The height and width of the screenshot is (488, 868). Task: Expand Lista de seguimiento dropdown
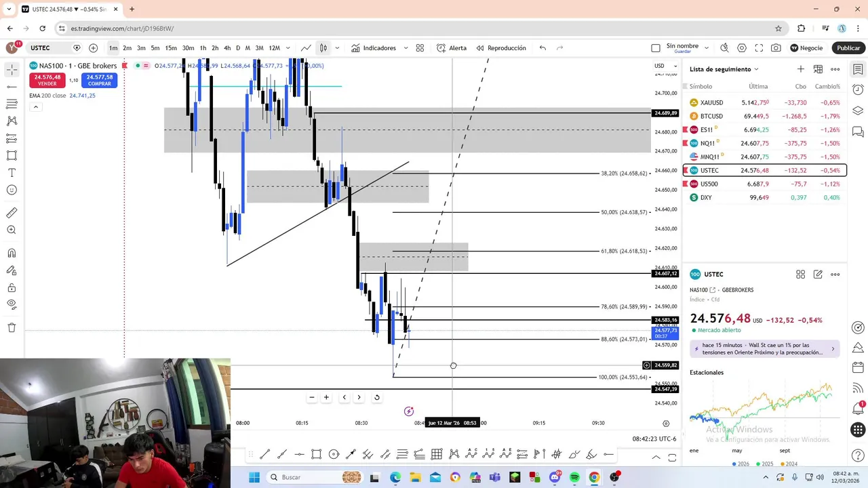click(x=724, y=69)
